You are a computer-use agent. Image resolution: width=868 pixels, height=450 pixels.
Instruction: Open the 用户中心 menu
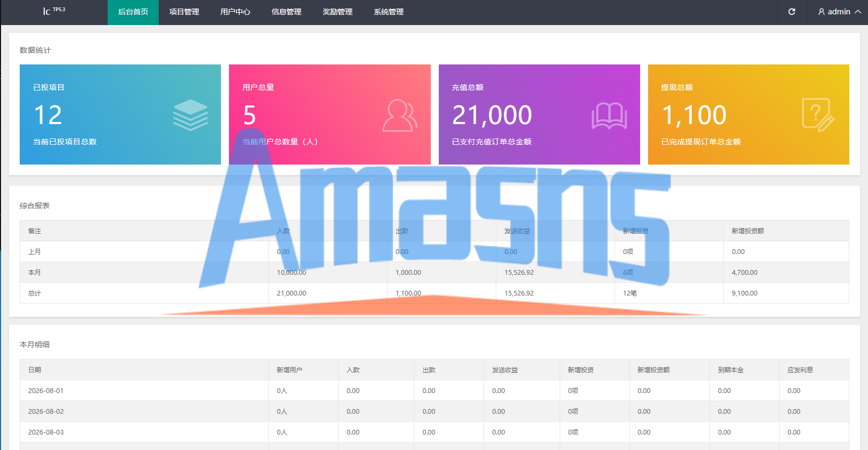pos(235,12)
